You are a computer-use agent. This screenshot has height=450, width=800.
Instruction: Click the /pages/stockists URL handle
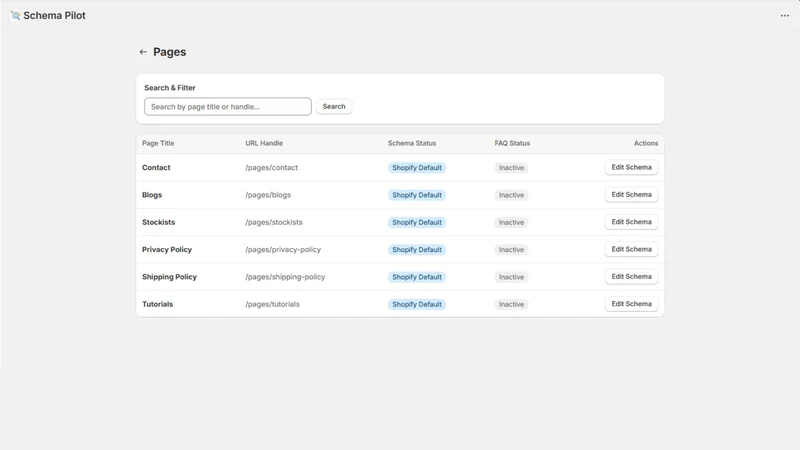pyautogui.click(x=273, y=222)
